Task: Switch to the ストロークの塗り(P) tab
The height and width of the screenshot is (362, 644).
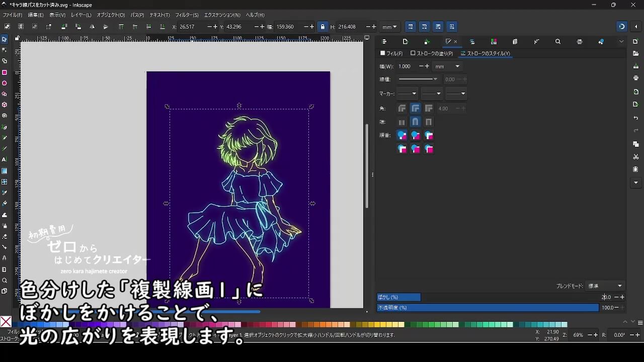Action: (432, 53)
